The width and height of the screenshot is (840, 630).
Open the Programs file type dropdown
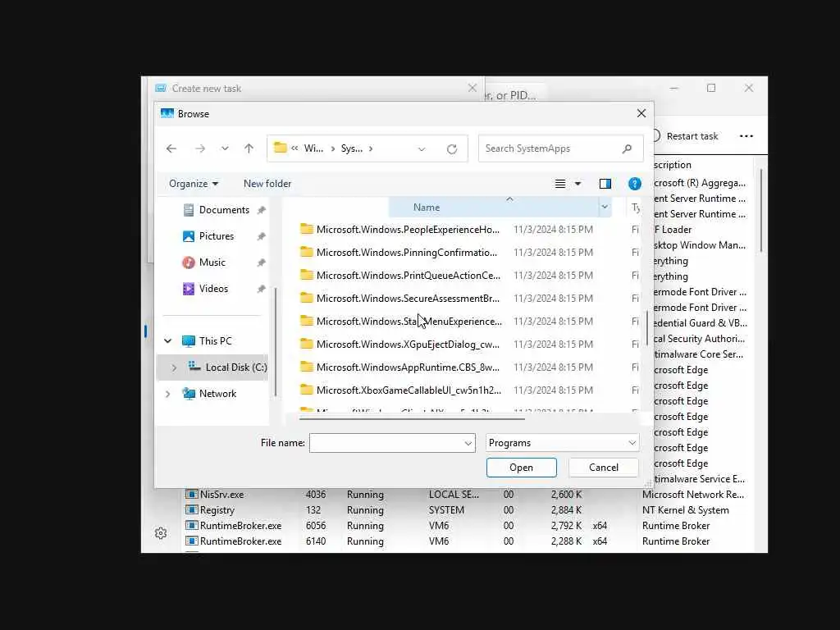click(562, 443)
